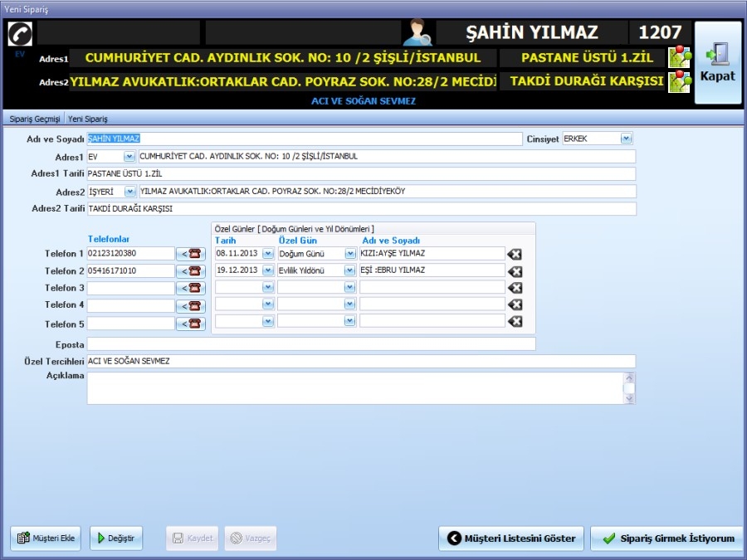
Task: Open the Doğum Günü special day dropdown
Action: pos(350,253)
